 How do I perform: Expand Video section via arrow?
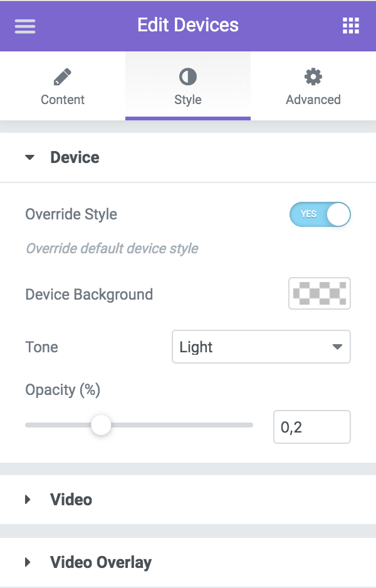click(28, 500)
